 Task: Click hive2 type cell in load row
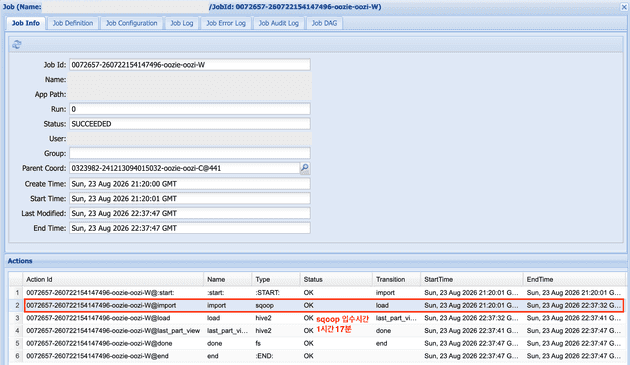click(x=263, y=318)
